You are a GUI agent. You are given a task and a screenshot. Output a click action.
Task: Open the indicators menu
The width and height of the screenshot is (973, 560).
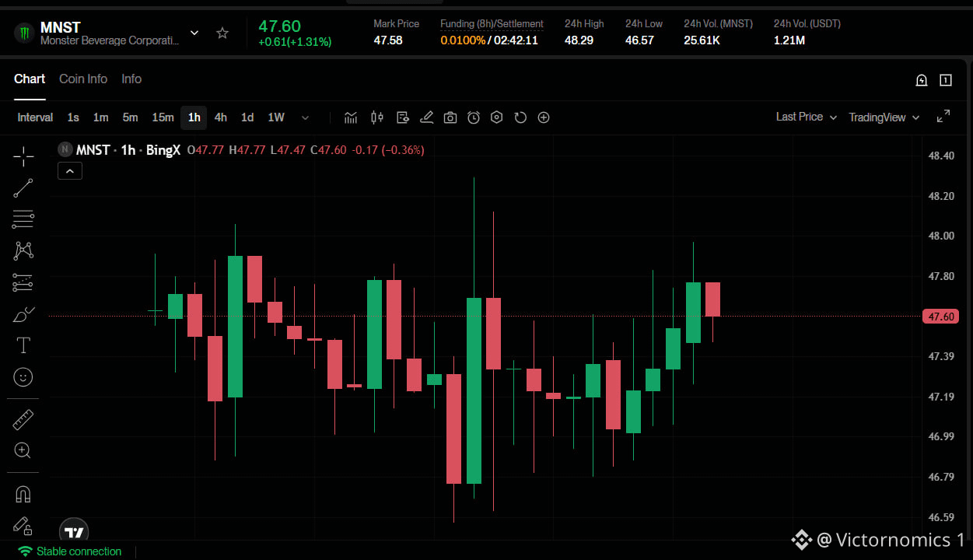pos(351,117)
